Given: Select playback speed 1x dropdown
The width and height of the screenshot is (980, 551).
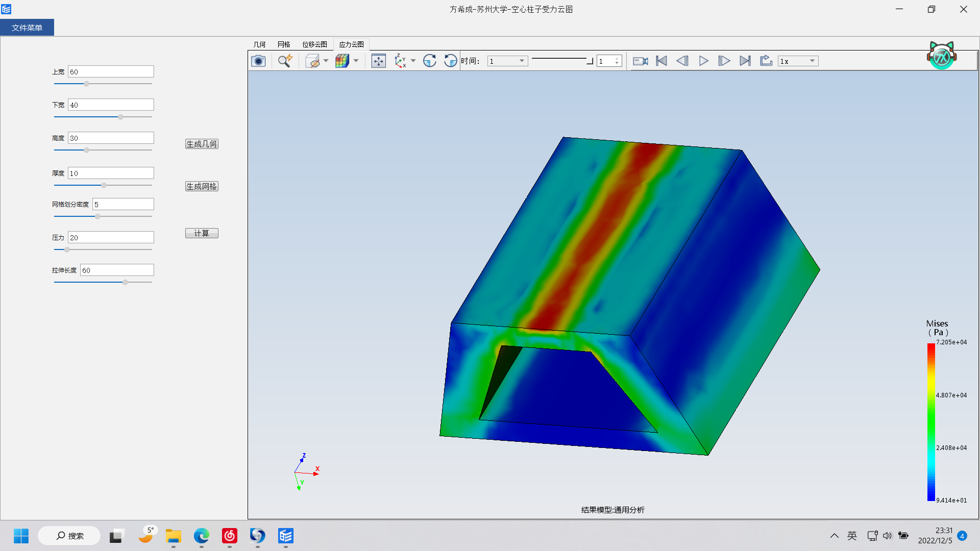Looking at the screenshot, I should click(x=797, y=61).
